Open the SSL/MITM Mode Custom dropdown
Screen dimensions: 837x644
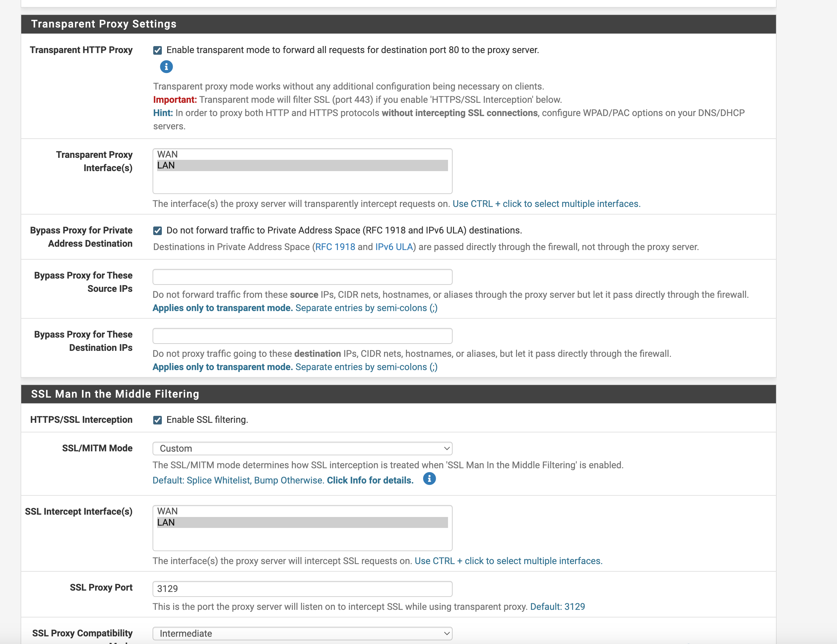pos(302,448)
